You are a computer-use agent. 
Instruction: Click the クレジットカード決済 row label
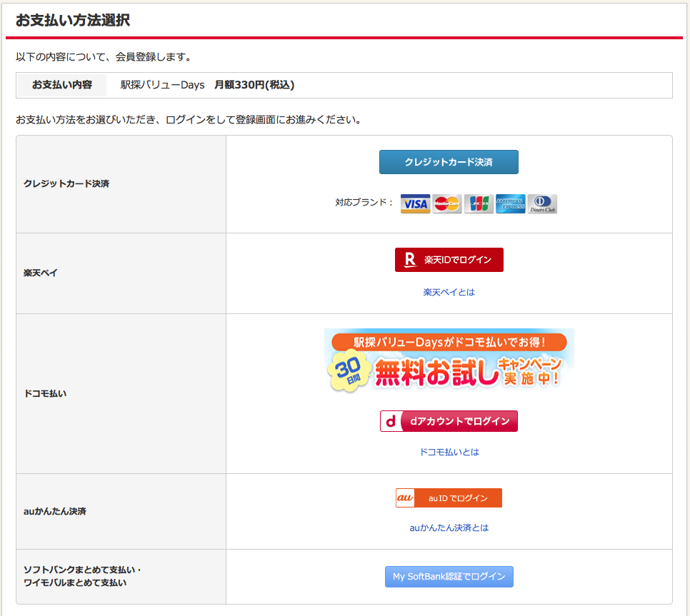(66, 183)
